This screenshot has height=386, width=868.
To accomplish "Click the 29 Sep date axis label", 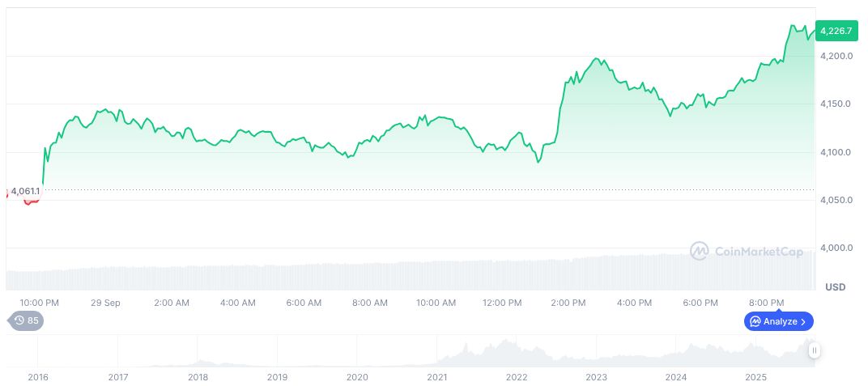I will coord(106,303).
